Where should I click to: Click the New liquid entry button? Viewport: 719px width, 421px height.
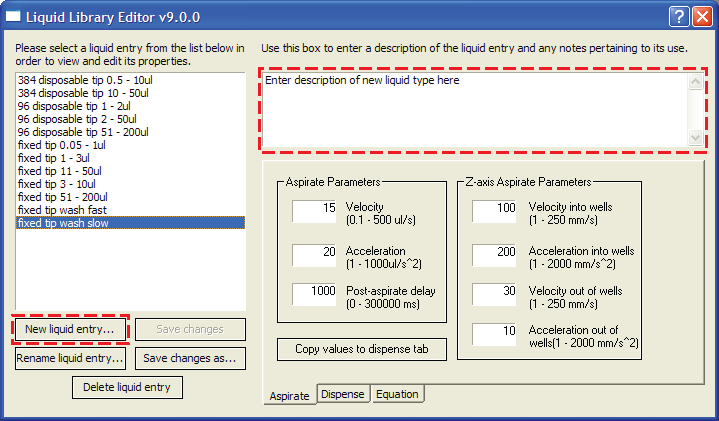pyautogui.click(x=70, y=328)
